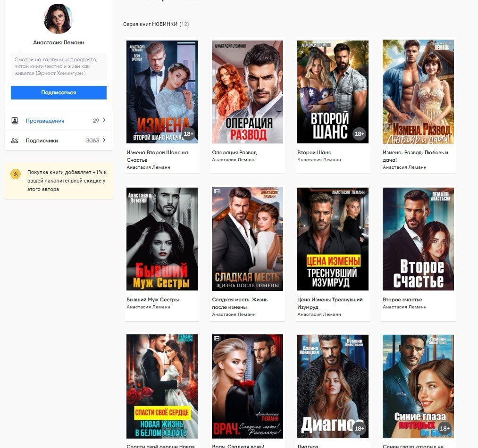
Task: Click 18+ badge on Диагноз cover
Action: click(x=359, y=429)
